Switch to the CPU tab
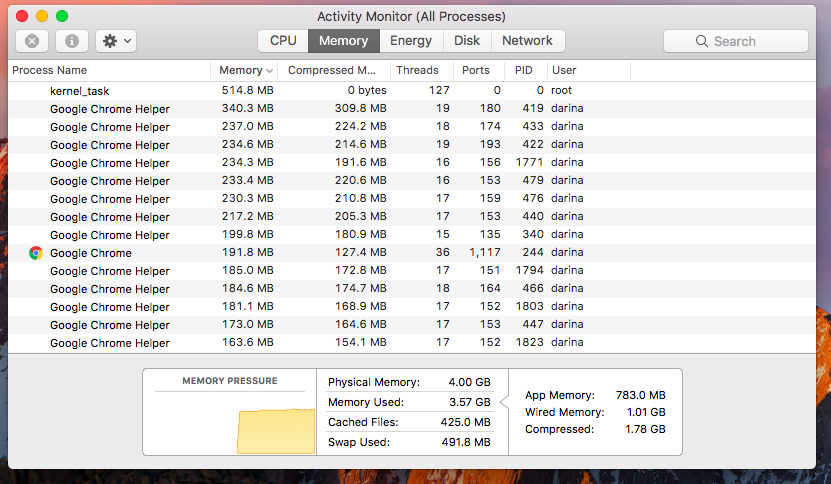The width and height of the screenshot is (831, 484). click(283, 41)
